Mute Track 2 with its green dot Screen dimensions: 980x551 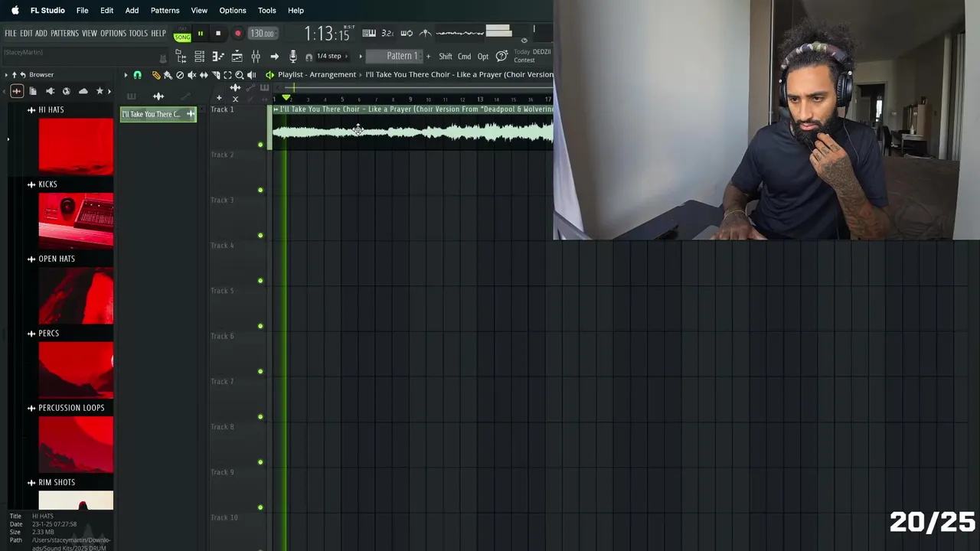click(260, 190)
